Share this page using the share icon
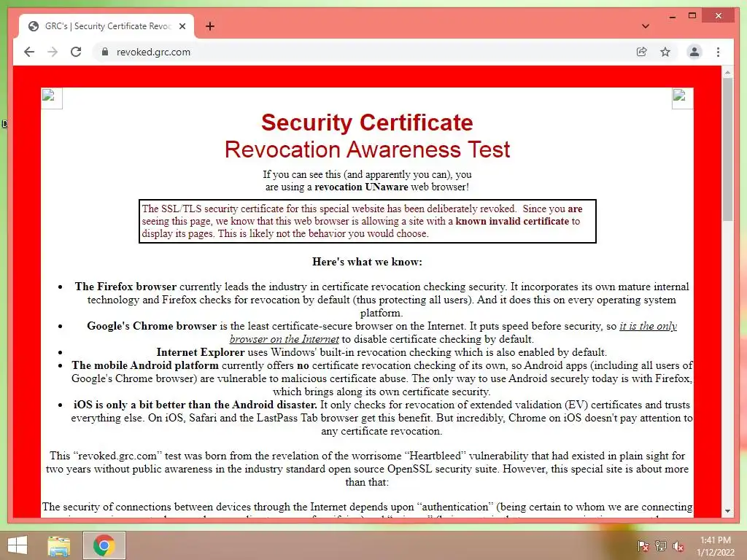 tap(642, 52)
